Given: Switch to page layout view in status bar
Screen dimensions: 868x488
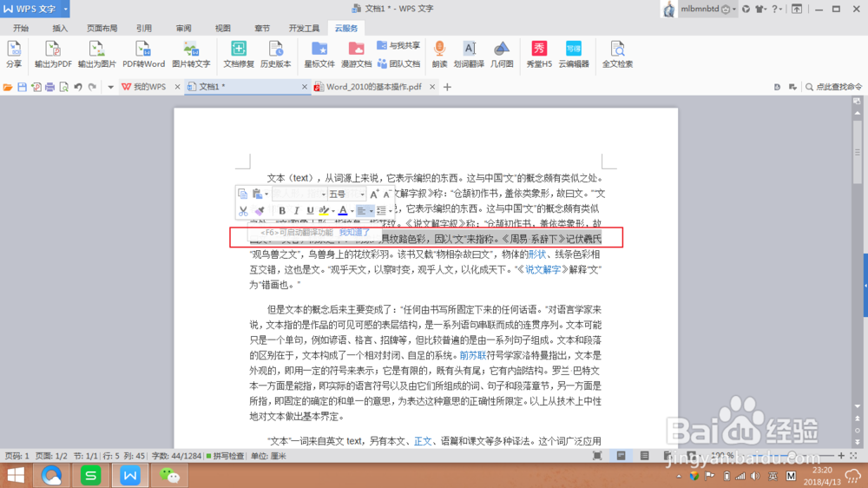Looking at the screenshot, I should 621,456.
